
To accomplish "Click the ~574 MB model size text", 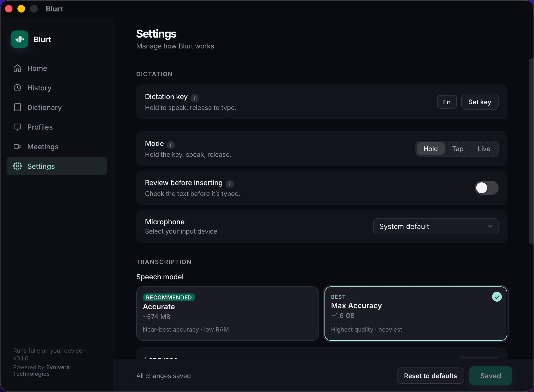I will tap(157, 317).
